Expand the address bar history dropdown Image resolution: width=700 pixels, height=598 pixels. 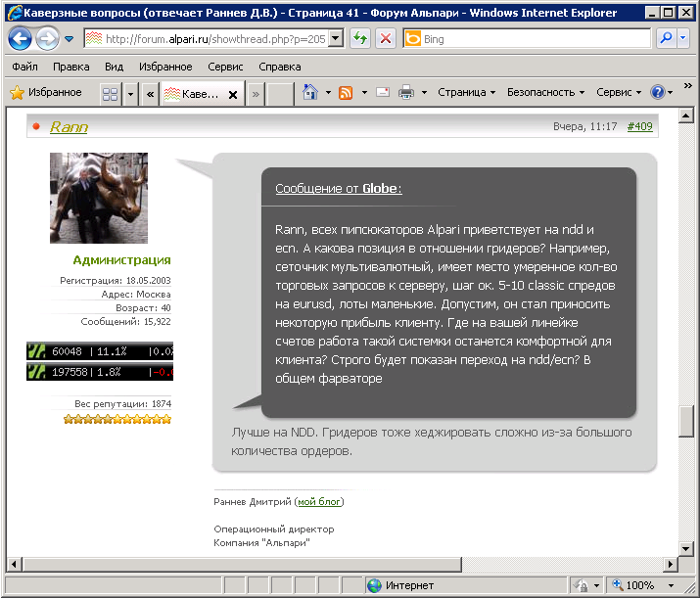click(x=336, y=39)
